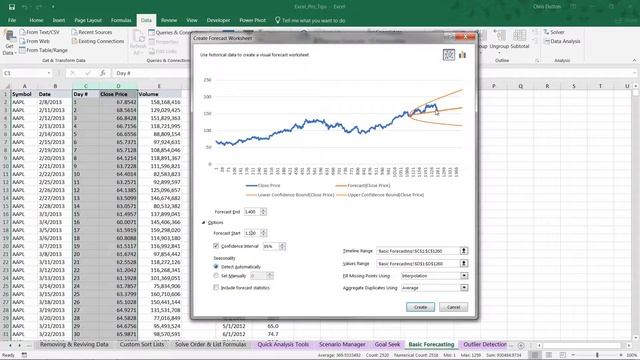Launch the Solver add-in
Screen dimensions: 640x360
554,32
